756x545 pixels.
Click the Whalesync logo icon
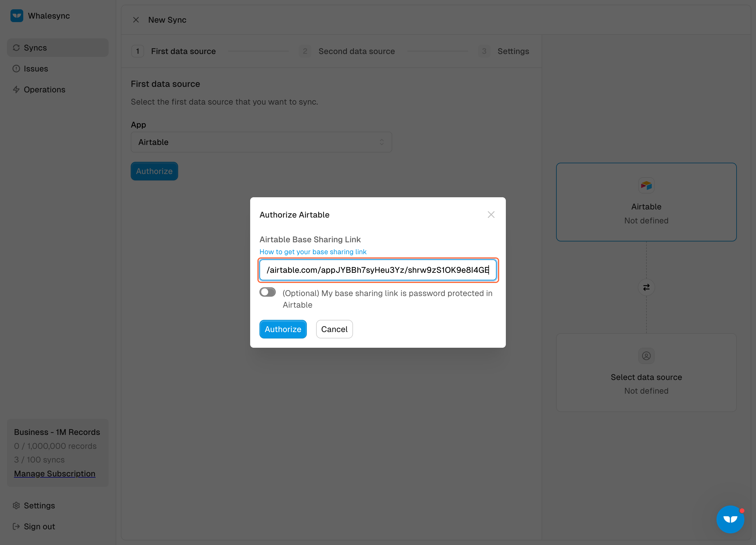(17, 16)
